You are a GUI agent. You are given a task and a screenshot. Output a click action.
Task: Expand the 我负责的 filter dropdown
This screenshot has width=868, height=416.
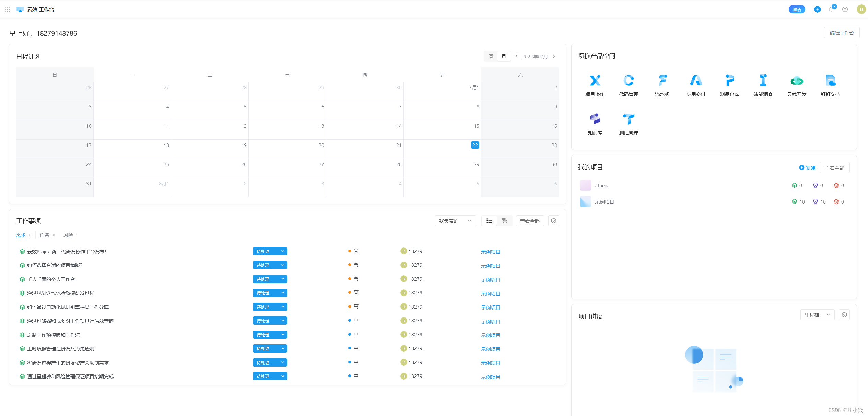point(455,221)
